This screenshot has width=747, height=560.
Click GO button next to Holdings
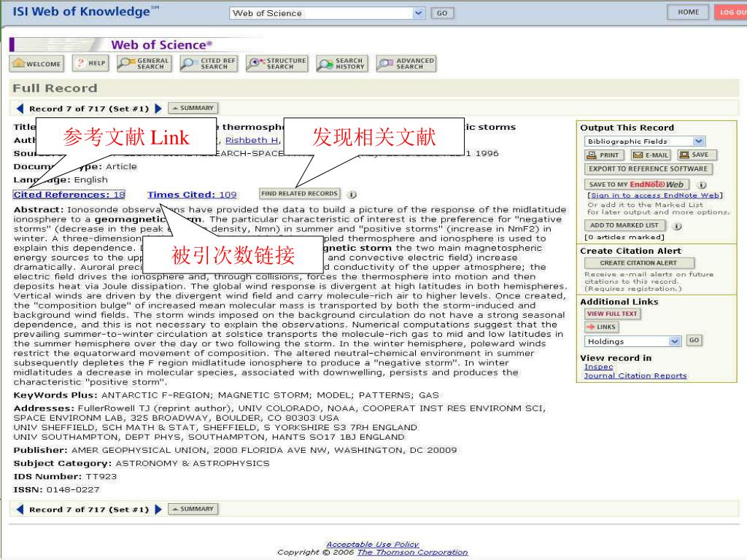pos(694,340)
